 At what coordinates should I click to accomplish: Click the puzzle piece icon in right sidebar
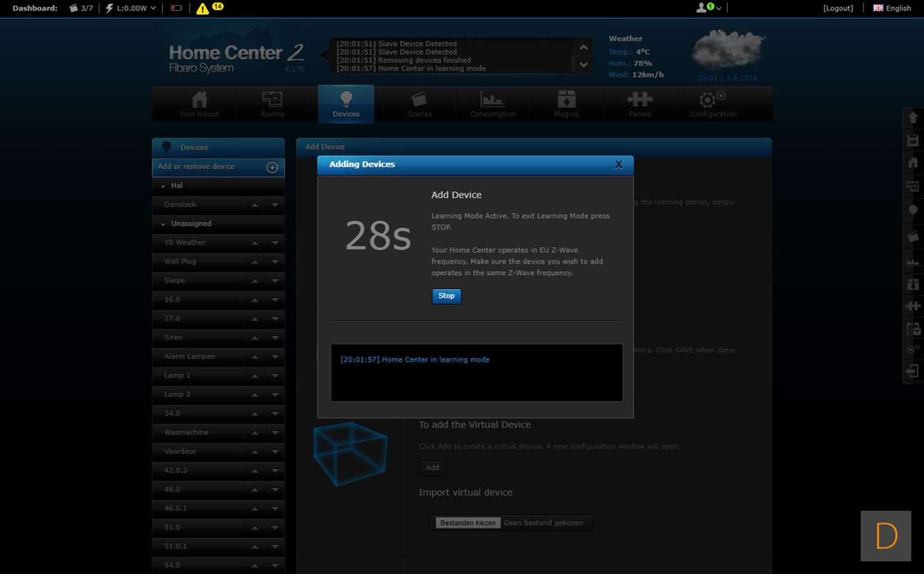click(x=913, y=306)
